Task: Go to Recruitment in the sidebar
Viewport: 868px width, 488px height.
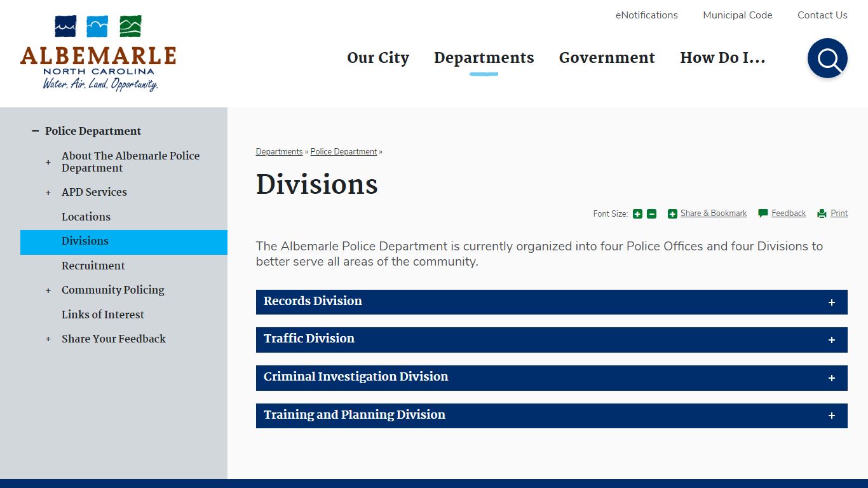Action: 93,266
